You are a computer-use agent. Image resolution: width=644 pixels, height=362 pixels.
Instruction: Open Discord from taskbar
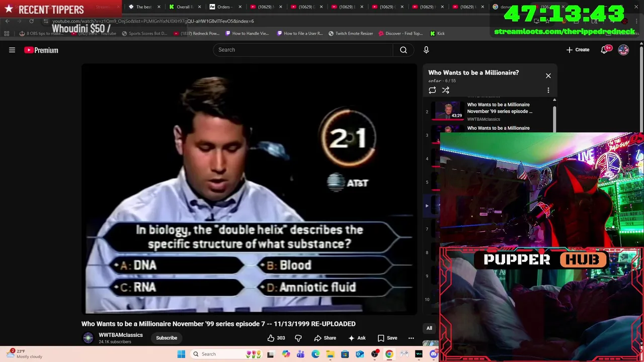point(434,354)
